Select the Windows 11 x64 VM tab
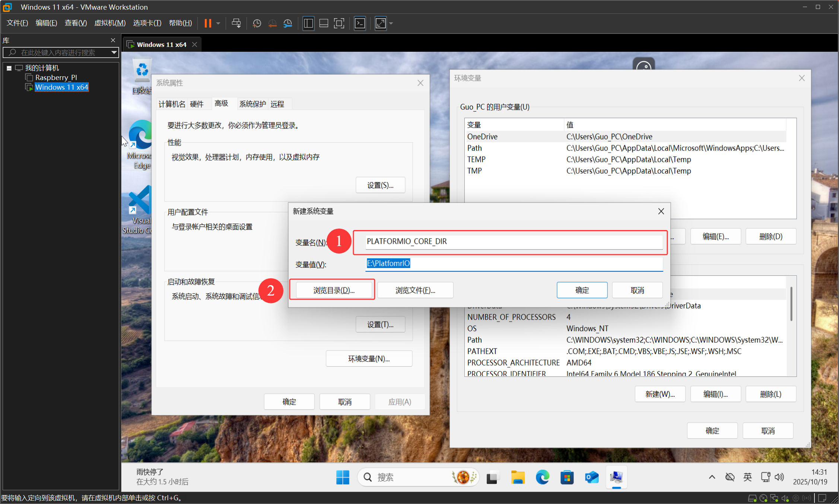 pos(162,45)
